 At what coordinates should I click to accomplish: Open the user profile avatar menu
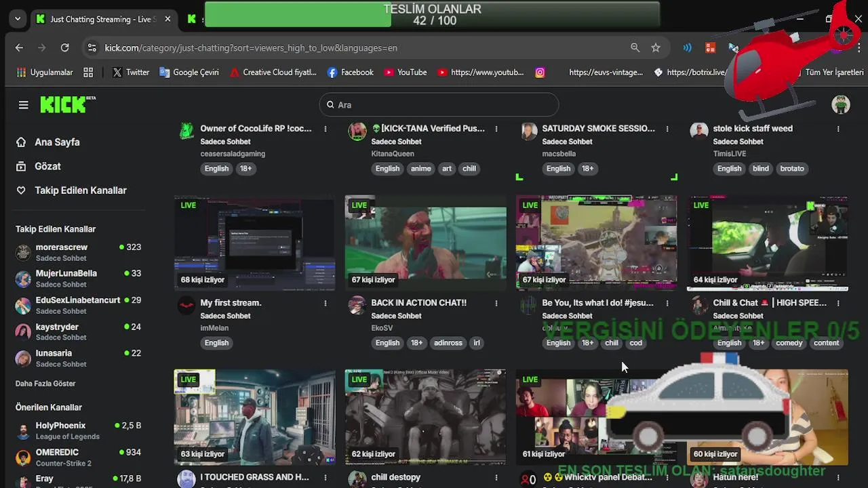[841, 104]
